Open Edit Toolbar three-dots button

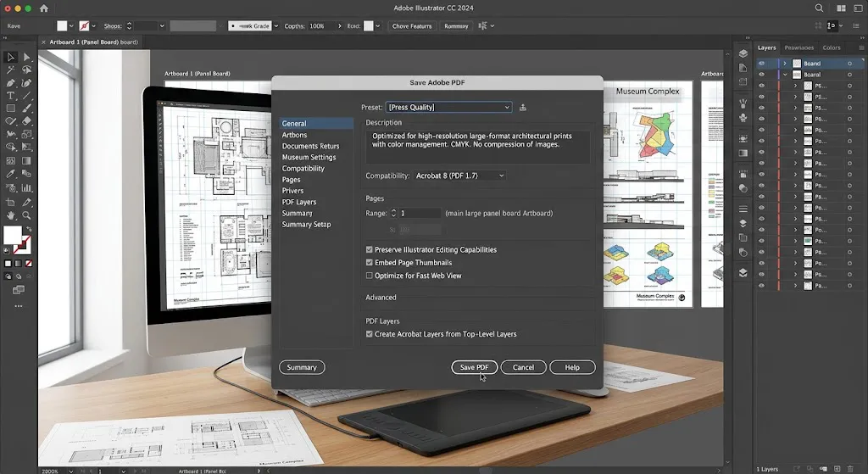[x=19, y=305]
